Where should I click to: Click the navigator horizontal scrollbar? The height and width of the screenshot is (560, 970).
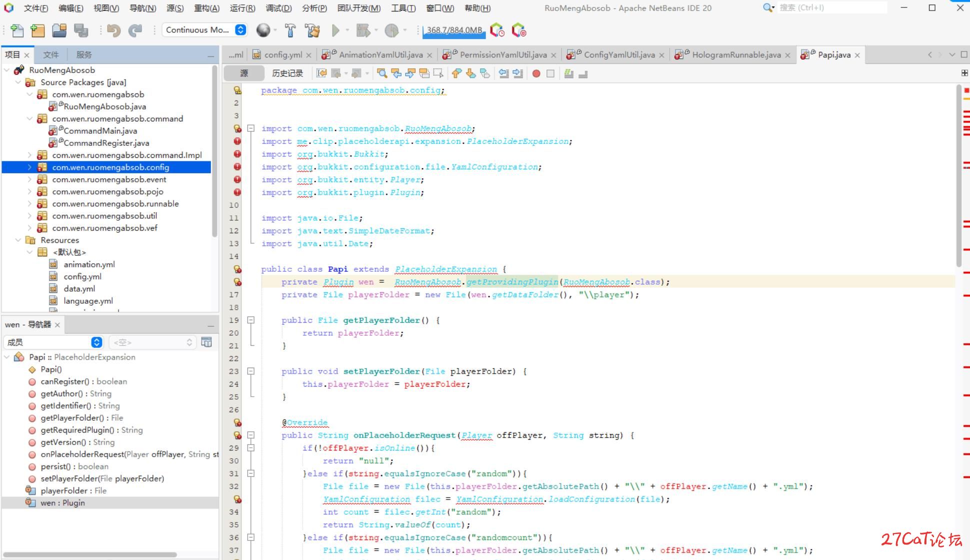click(90, 555)
